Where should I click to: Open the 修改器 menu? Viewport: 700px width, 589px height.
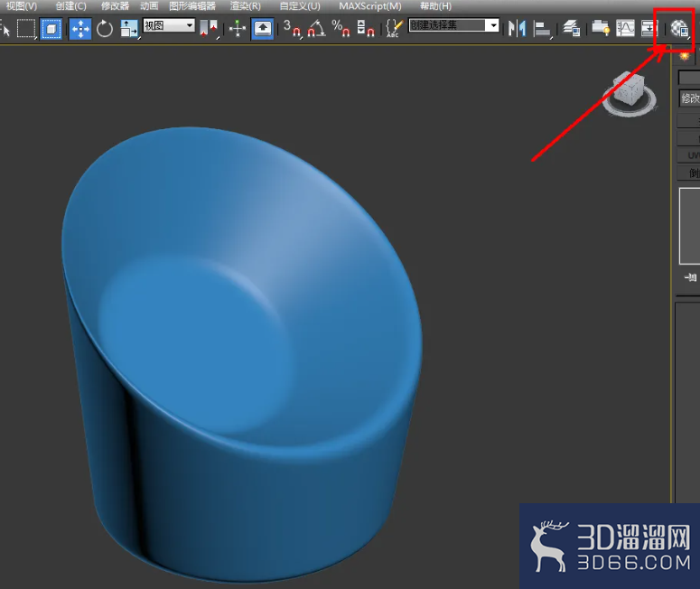click(x=115, y=6)
